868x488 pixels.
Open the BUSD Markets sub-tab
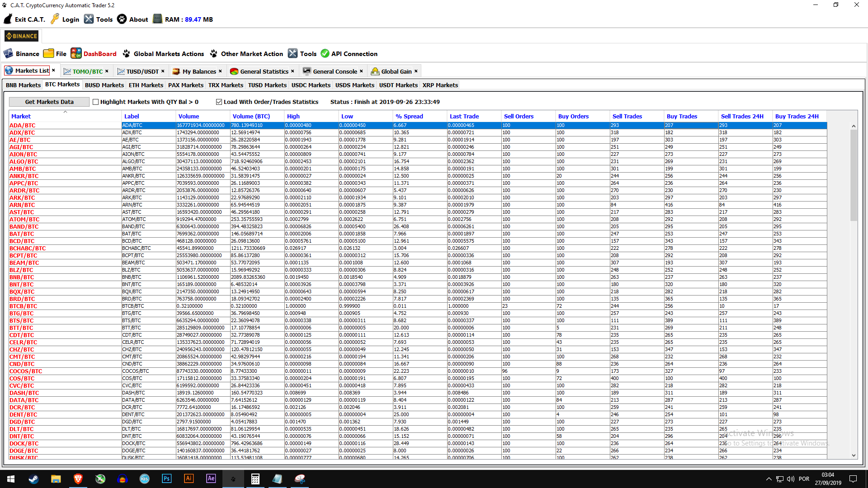pyautogui.click(x=104, y=85)
